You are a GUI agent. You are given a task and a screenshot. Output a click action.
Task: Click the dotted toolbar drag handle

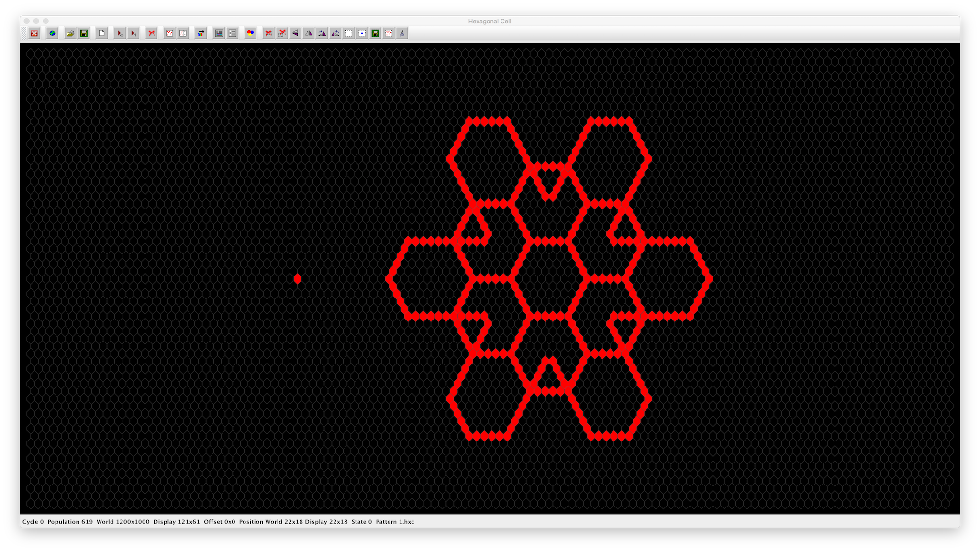[24, 33]
